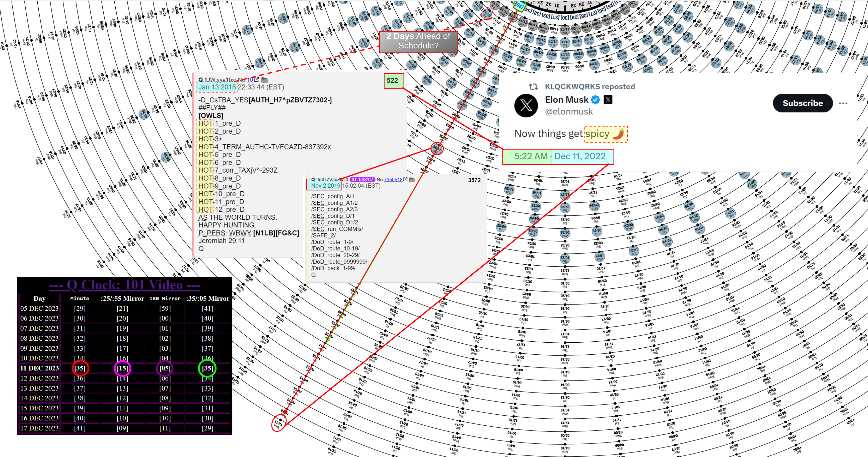
Task: Open the Q Clock: 101 Video title link
Action: tap(125, 285)
